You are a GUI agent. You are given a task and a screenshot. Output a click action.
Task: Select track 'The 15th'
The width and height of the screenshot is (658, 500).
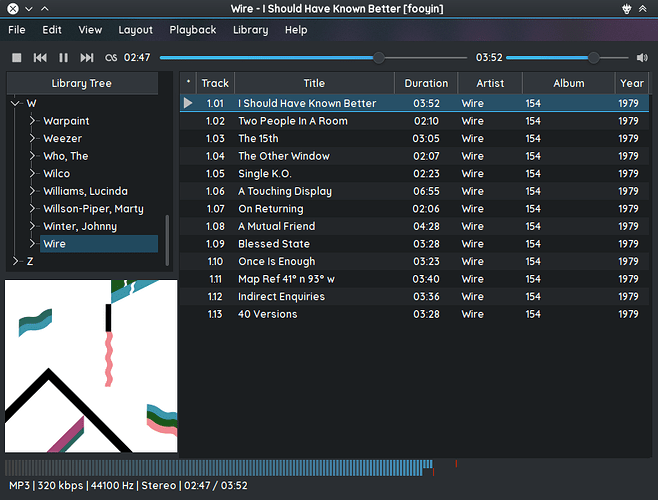click(415, 139)
